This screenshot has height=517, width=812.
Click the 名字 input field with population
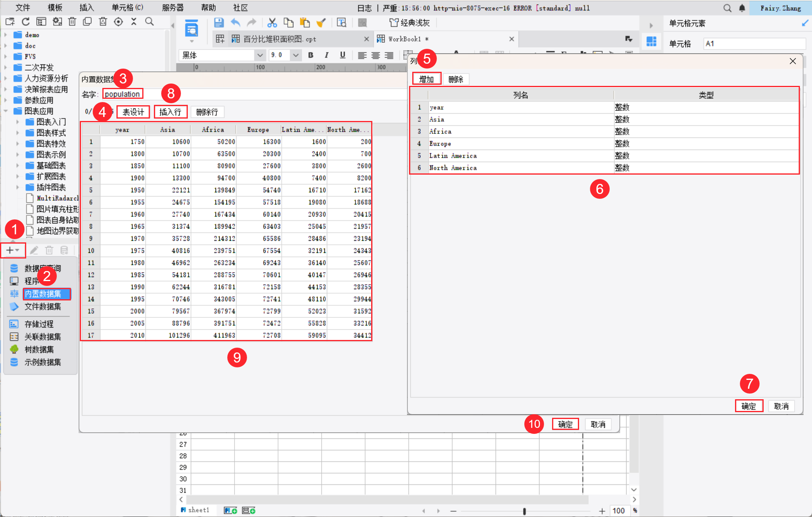[x=123, y=94]
